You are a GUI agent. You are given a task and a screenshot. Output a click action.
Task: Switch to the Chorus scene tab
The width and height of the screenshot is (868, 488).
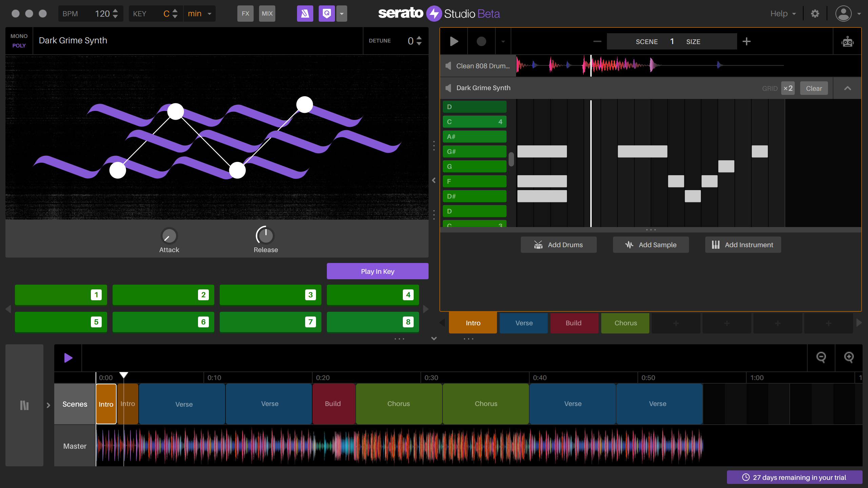(625, 323)
